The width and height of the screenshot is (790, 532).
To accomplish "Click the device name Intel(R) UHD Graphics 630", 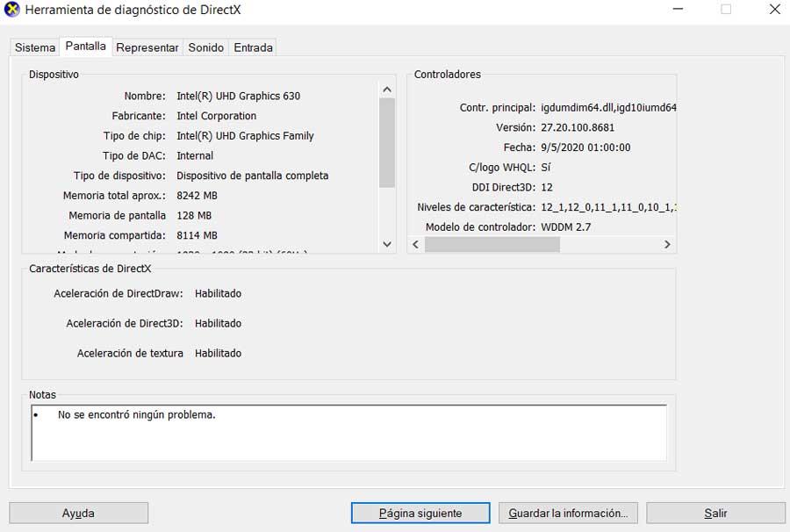I will click(238, 96).
